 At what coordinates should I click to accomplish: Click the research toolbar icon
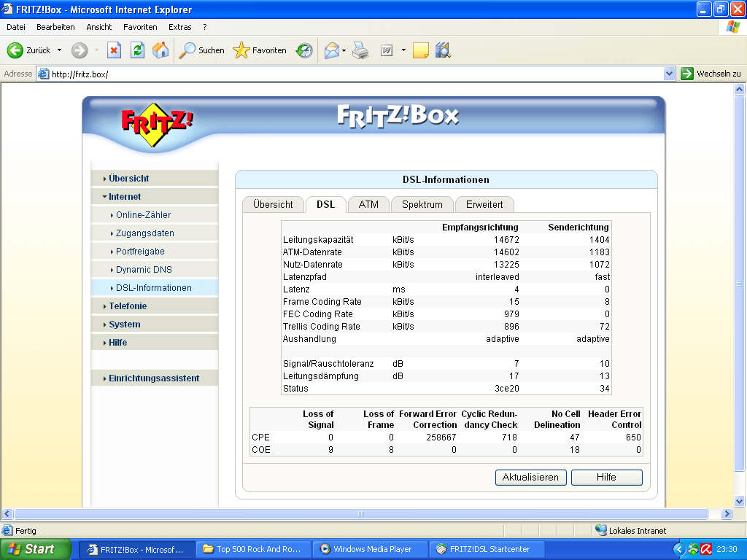pos(443,50)
